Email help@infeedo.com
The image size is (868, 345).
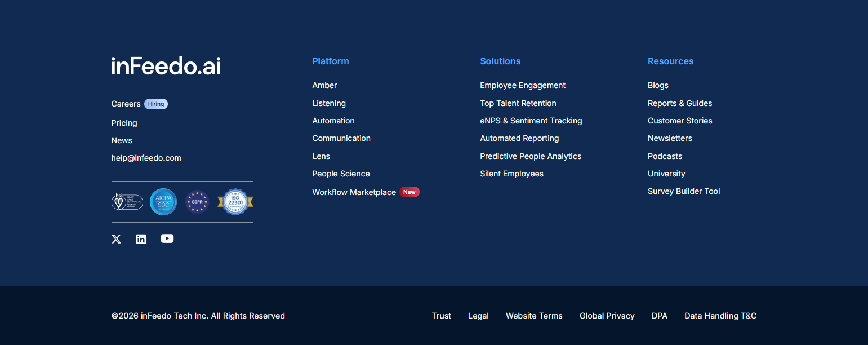coord(146,158)
